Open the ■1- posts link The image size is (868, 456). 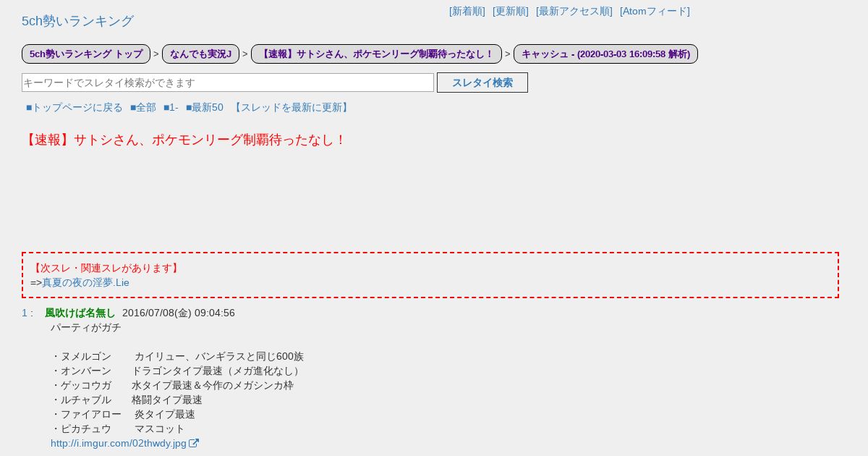[x=171, y=107]
